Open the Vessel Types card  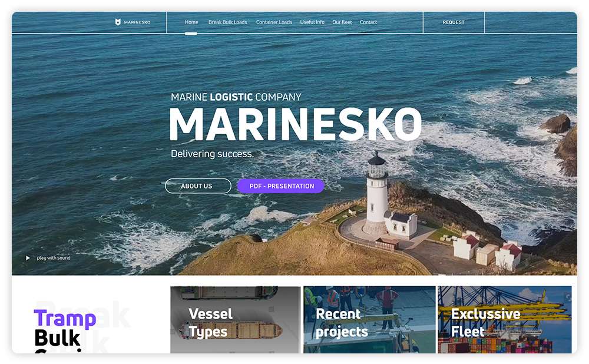[236, 320]
